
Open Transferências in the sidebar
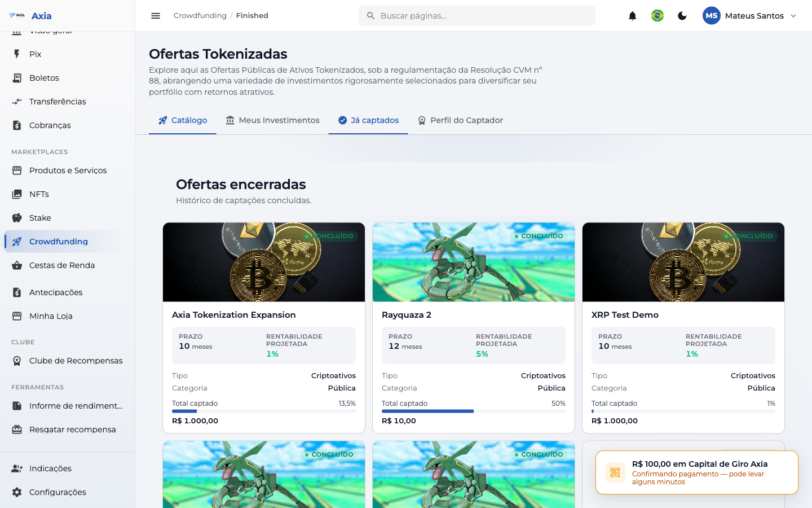(68, 102)
